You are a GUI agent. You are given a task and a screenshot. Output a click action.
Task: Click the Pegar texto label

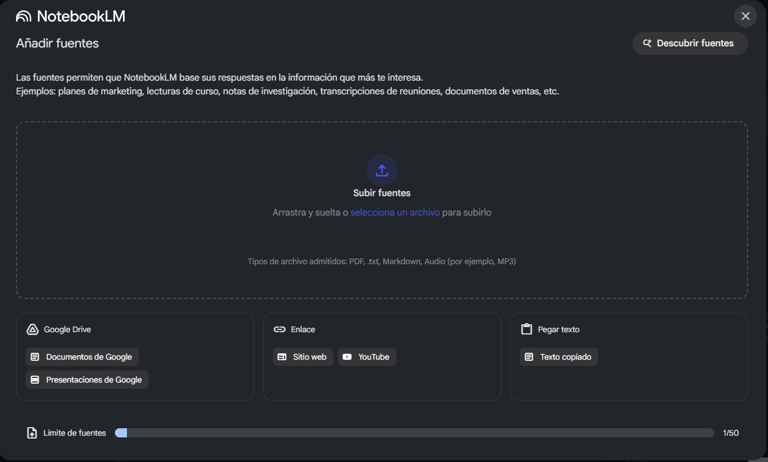point(558,329)
